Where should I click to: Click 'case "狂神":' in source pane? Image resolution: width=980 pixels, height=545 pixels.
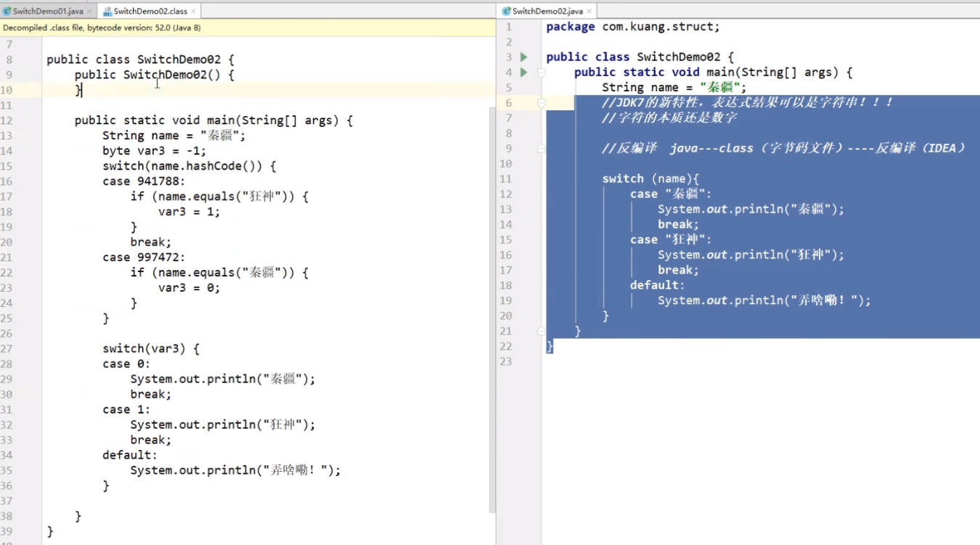671,239
